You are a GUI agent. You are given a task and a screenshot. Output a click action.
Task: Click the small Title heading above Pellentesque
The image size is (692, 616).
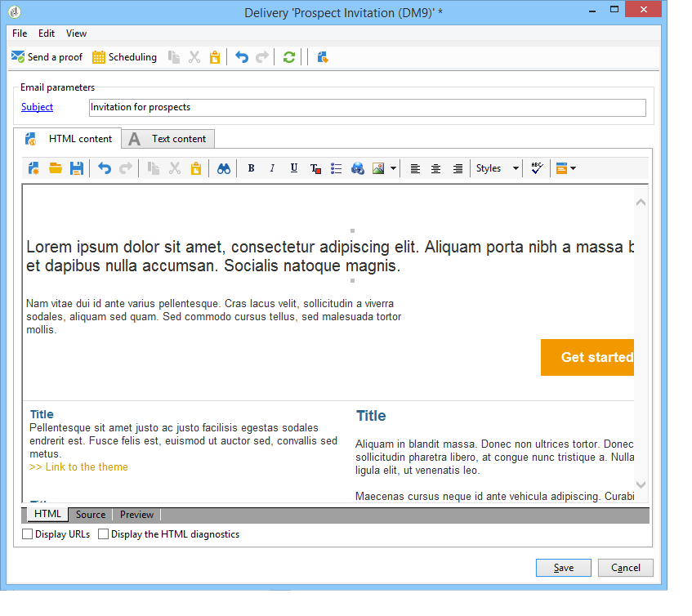point(42,414)
